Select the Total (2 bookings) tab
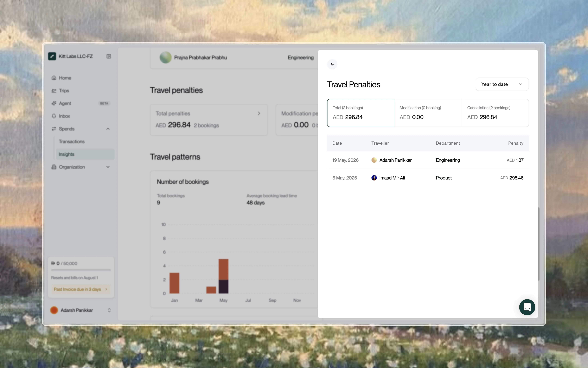The image size is (588, 368). [361, 113]
